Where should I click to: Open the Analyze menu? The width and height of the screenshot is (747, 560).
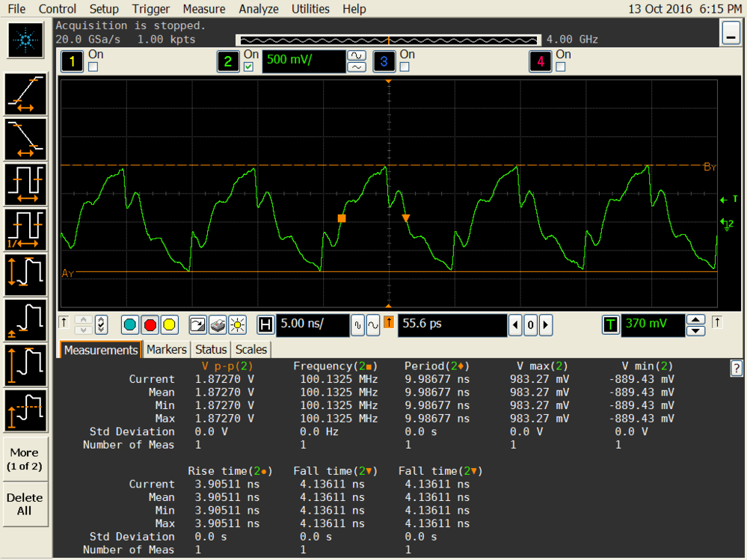259,8
